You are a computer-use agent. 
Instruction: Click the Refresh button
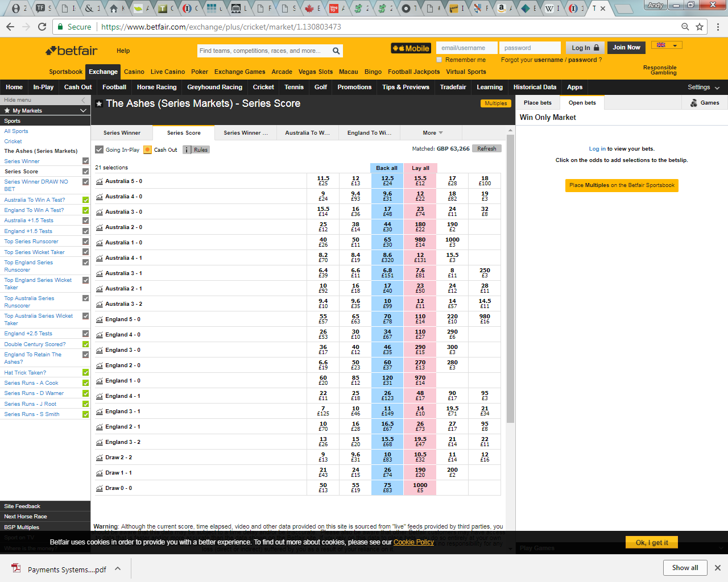[x=486, y=149]
